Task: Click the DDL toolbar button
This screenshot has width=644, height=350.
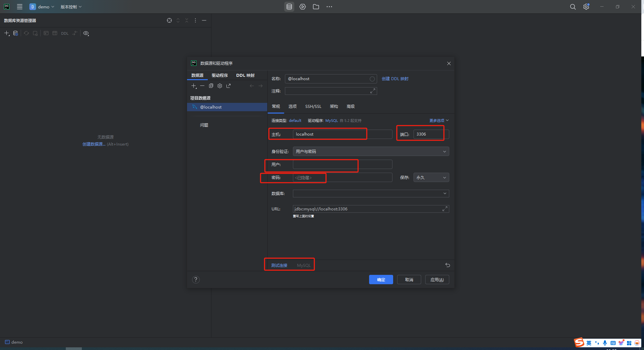Action: [65, 33]
